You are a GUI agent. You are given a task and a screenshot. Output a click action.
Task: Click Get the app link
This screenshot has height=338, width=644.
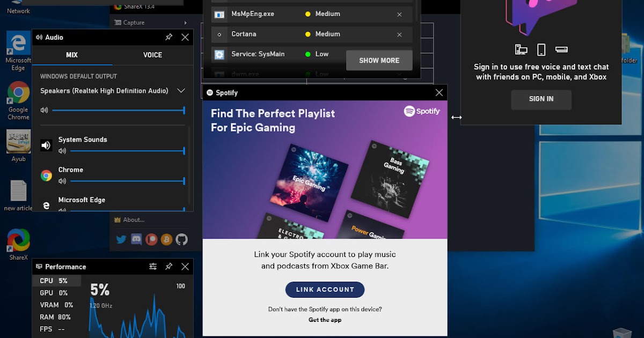(x=324, y=320)
